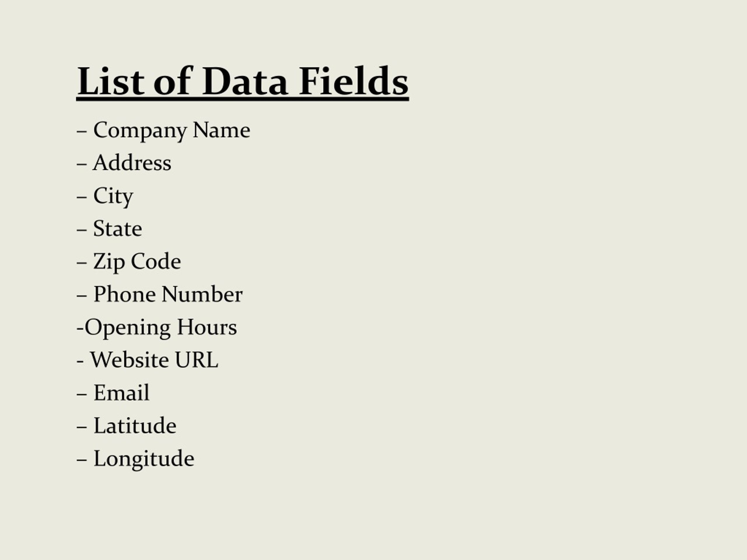Click the word List in title
747x560 pixels.
(x=111, y=81)
